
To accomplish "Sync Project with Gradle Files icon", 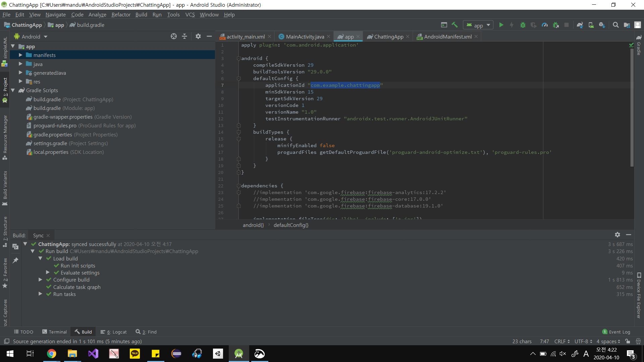I will pyautogui.click(x=580, y=25).
